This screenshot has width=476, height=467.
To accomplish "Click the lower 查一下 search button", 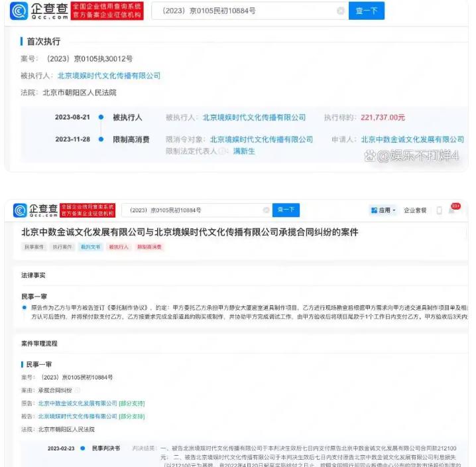I will [286, 210].
